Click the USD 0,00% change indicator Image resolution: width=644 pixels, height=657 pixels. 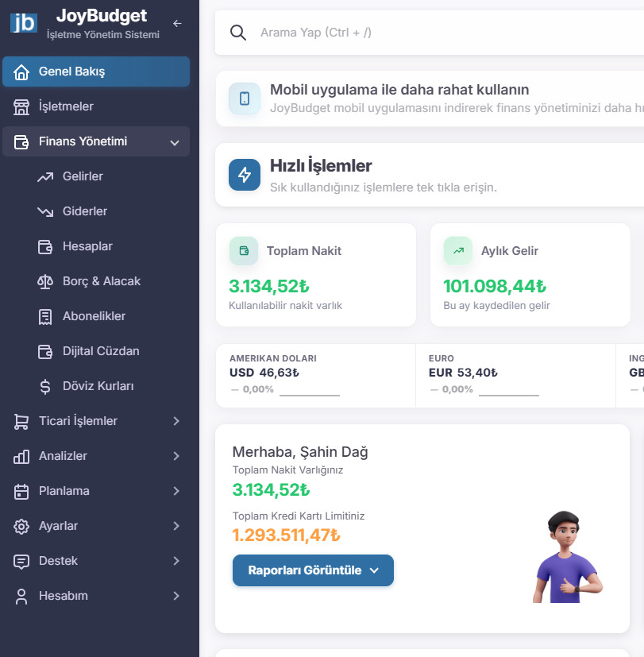pyautogui.click(x=253, y=389)
